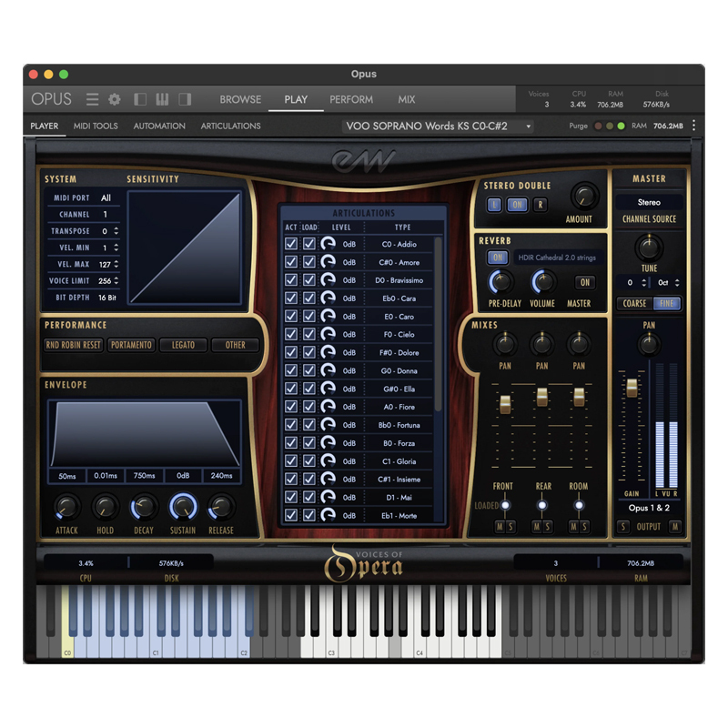
Task: Open the HDIR Cathedral reverb preset selector
Action: point(557,258)
